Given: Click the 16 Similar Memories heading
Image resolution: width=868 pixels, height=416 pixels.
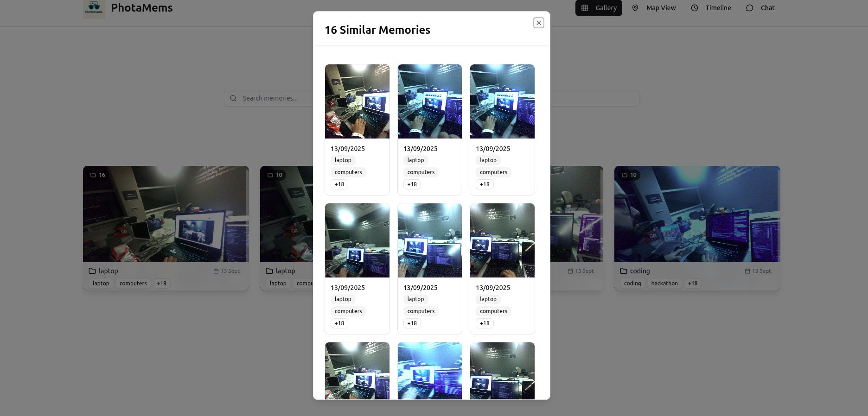Looking at the screenshot, I should pyautogui.click(x=377, y=30).
